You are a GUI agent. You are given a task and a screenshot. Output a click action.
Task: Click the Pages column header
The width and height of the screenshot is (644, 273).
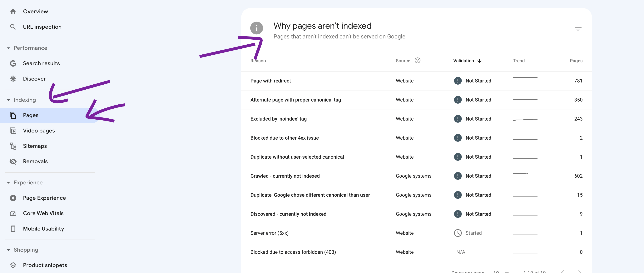(576, 61)
